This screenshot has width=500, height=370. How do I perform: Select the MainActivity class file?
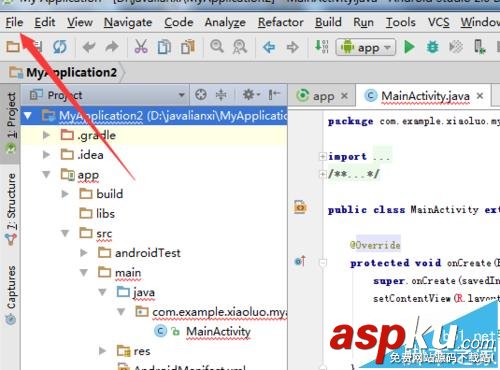coord(154,332)
